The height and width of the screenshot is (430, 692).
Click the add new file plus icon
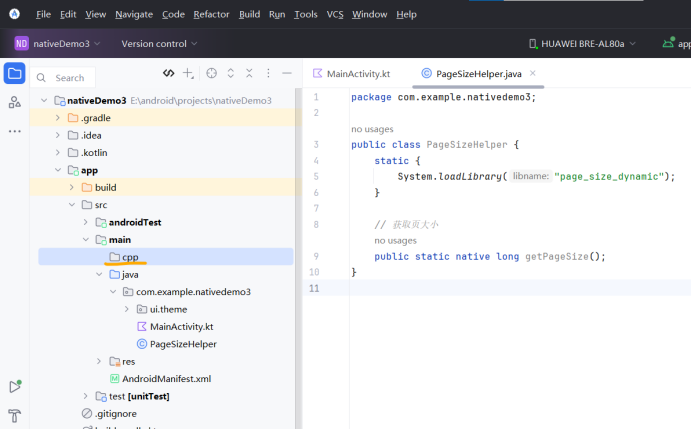(x=188, y=73)
